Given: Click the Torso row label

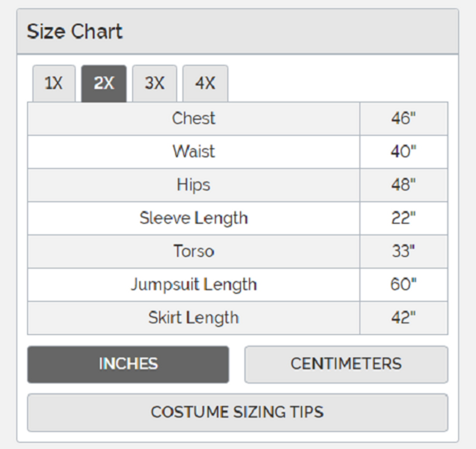Looking at the screenshot, I should 193,251.
